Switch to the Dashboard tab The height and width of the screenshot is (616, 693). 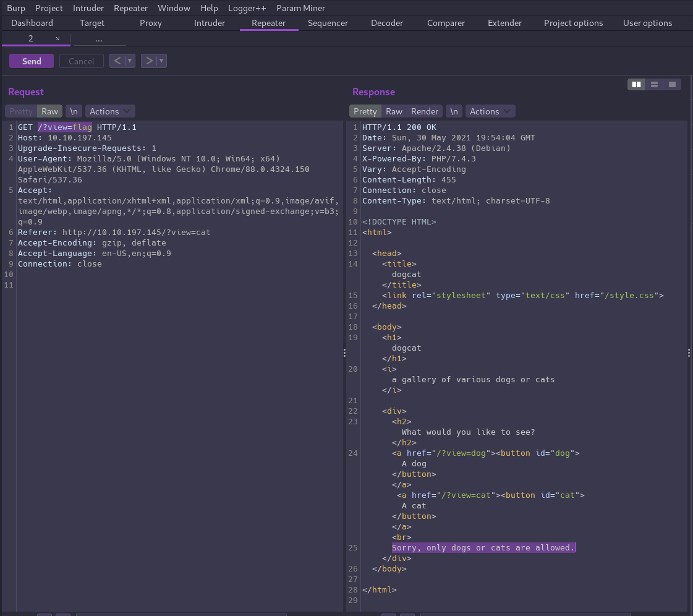32,23
